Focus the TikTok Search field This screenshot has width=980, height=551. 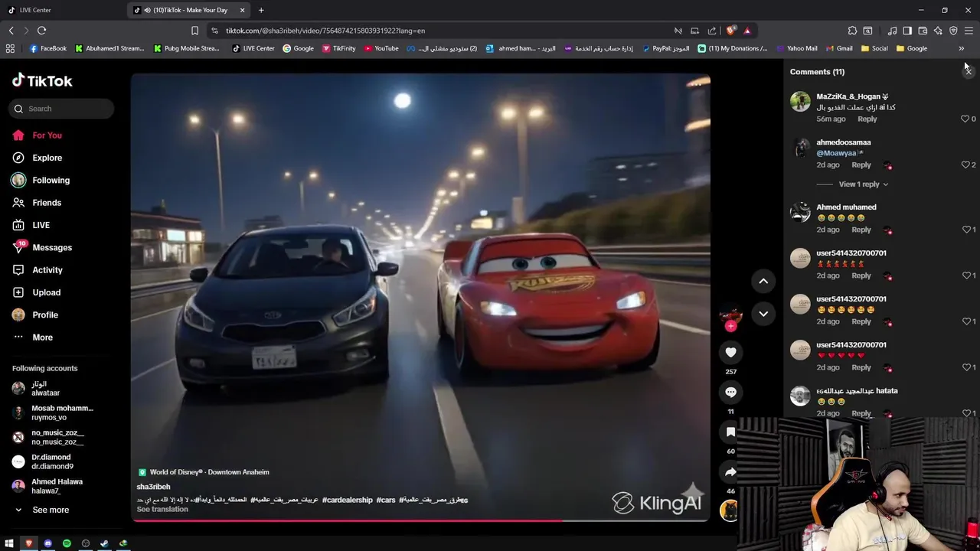(x=61, y=109)
